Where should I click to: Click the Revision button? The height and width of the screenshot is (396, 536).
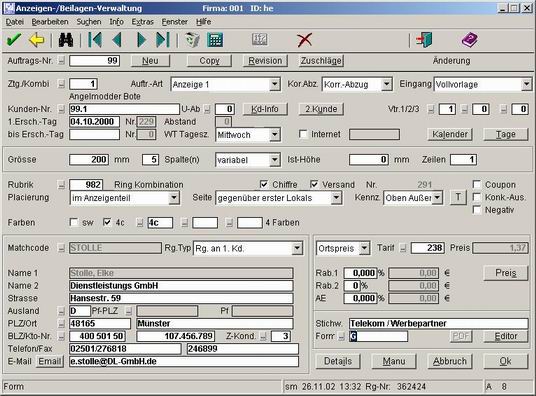[x=265, y=61]
